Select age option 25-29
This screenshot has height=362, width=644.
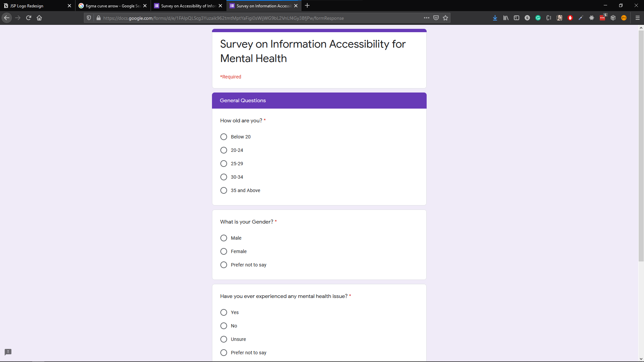tap(224, 164)
